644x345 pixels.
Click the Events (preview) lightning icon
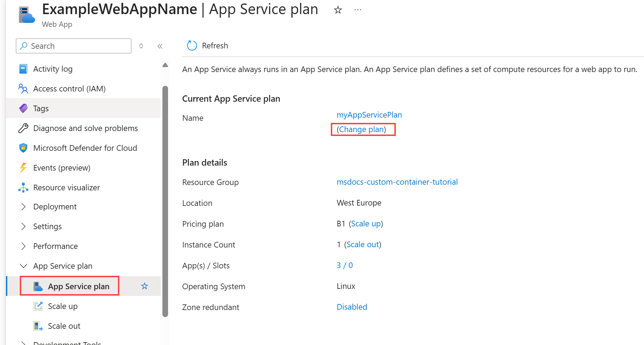coord(23,167)
